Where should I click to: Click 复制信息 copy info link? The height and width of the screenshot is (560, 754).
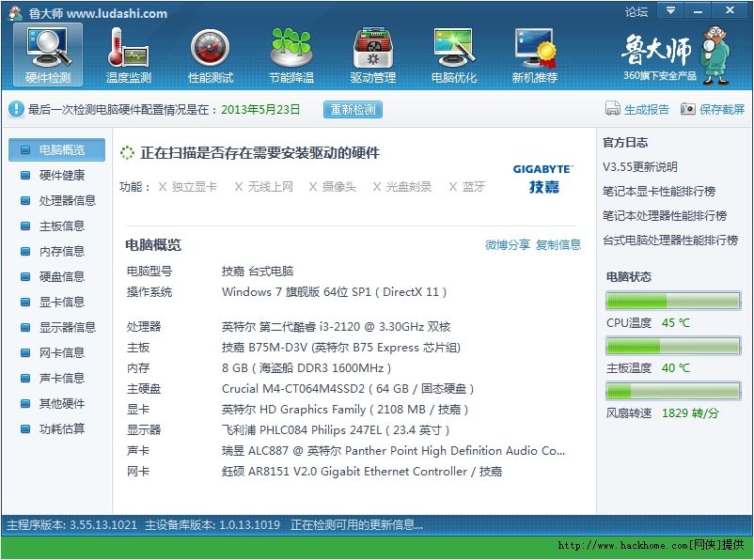click(x=558, y=244)
